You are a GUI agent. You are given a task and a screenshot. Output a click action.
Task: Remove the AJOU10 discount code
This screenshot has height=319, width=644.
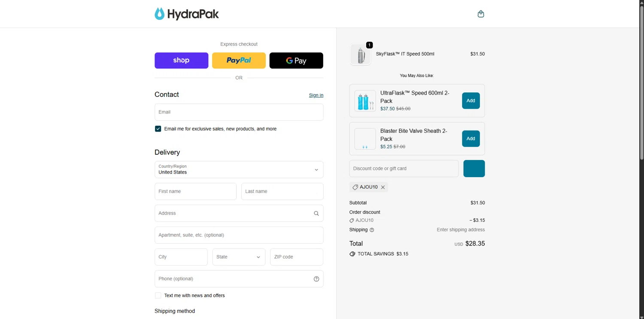tap(383, 187)
